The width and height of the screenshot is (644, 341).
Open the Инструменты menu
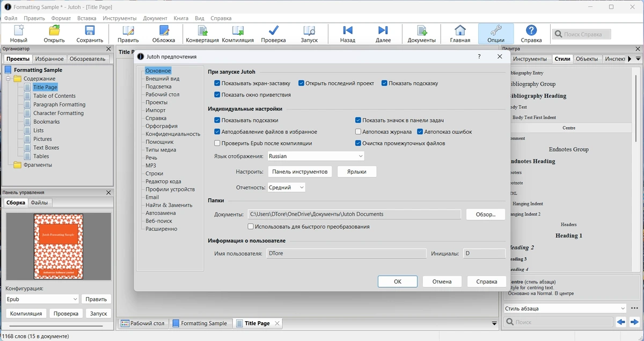point(119,18)
